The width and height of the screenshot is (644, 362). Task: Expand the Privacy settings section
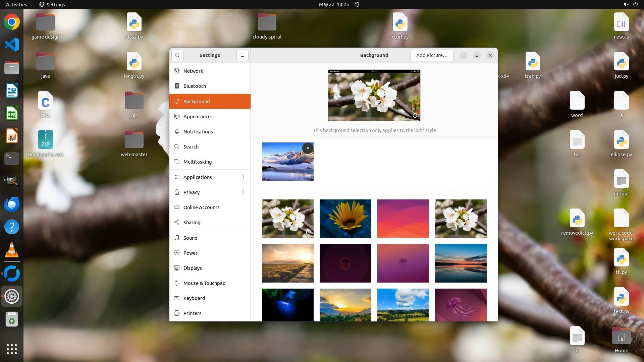pos(210,192)
